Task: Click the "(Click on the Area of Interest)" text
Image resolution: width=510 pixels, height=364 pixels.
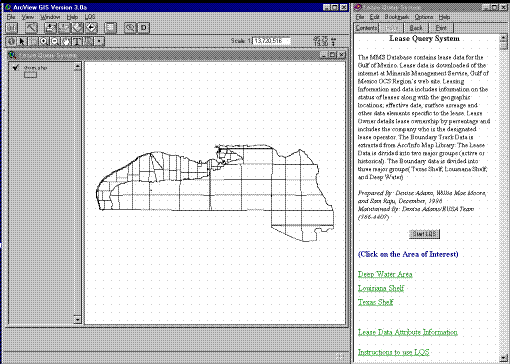Action: 408,254
